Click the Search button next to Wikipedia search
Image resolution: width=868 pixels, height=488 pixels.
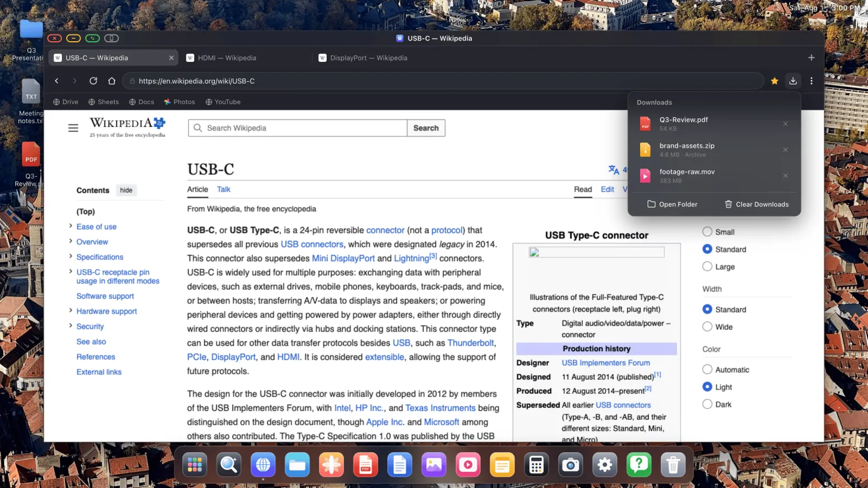click(x=426, y=128)
